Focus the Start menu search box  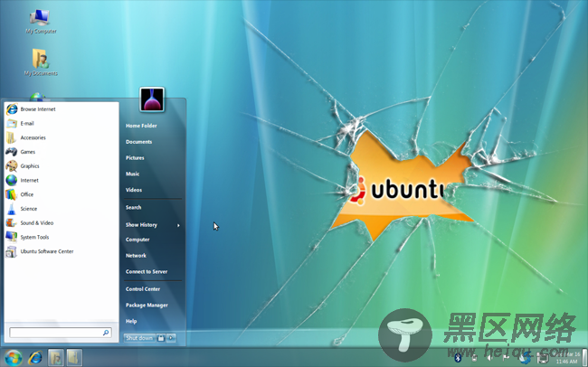click(61, 333)
